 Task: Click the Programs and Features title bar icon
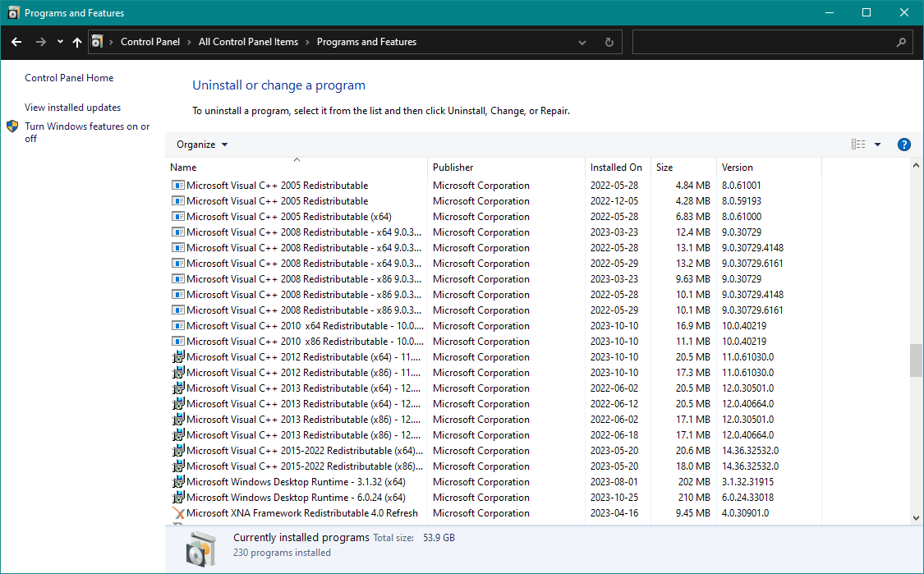pyautogui.click(x=13, y=12)
